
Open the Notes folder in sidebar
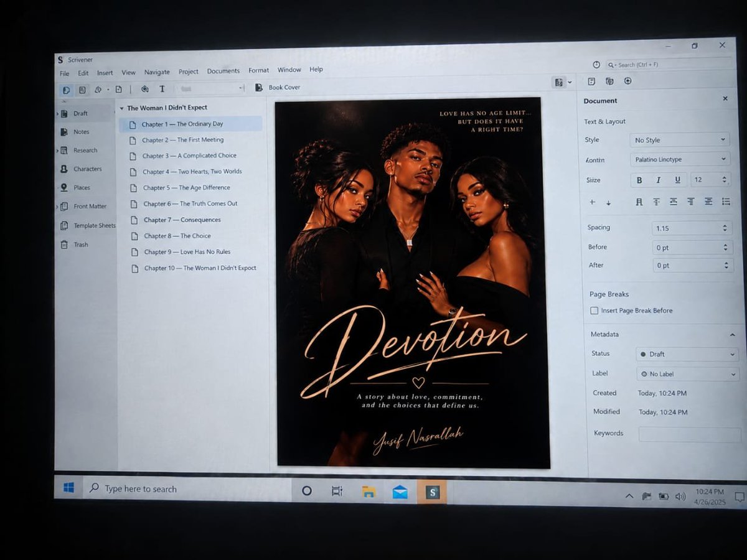click(x=75, y=132)
